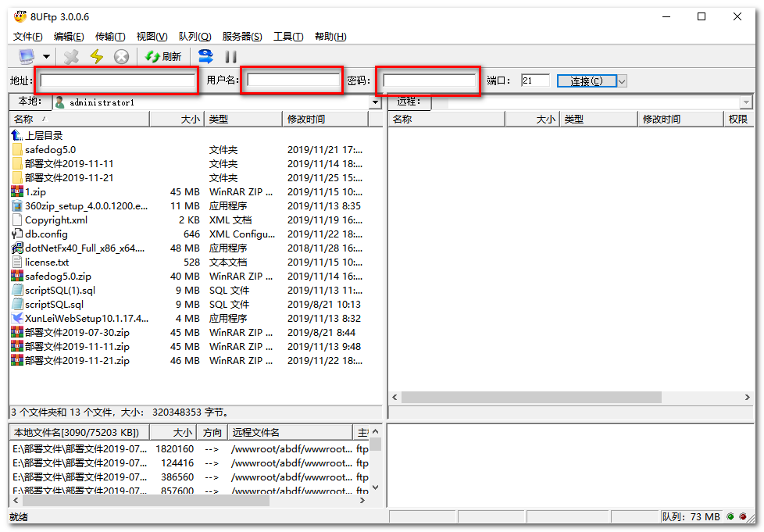Expand the local path dropdown

tap(375, 102)
